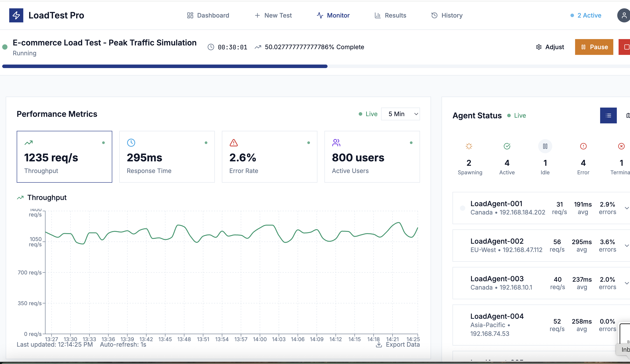
Task: Click the Export Data download icon
Action: click(x=379, y=345)
